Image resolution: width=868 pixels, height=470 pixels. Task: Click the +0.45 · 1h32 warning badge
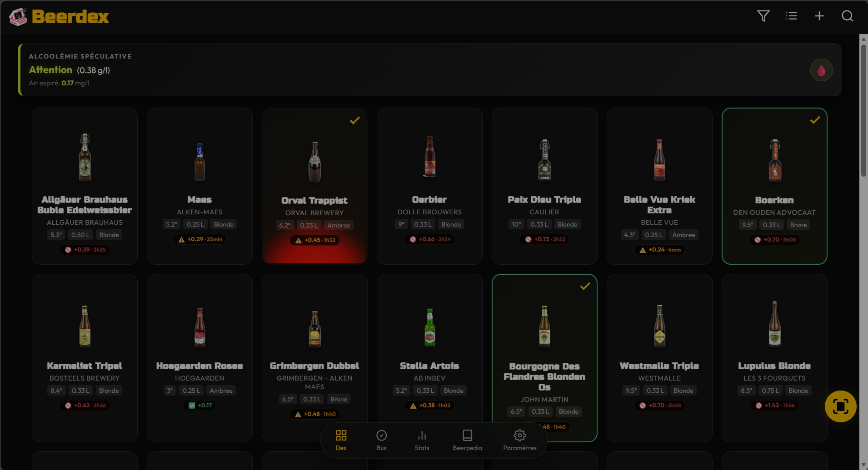(x=314, y=240)
